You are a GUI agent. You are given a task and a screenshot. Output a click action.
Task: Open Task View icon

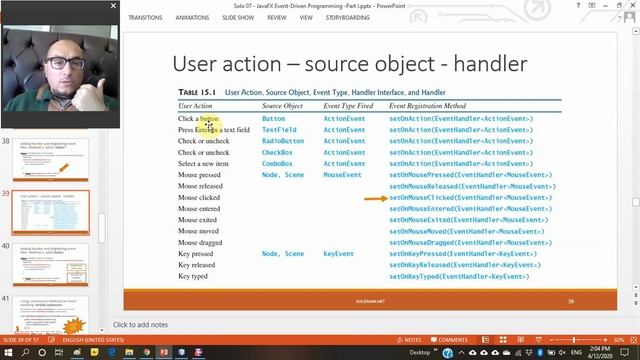[x=59, y=352]
